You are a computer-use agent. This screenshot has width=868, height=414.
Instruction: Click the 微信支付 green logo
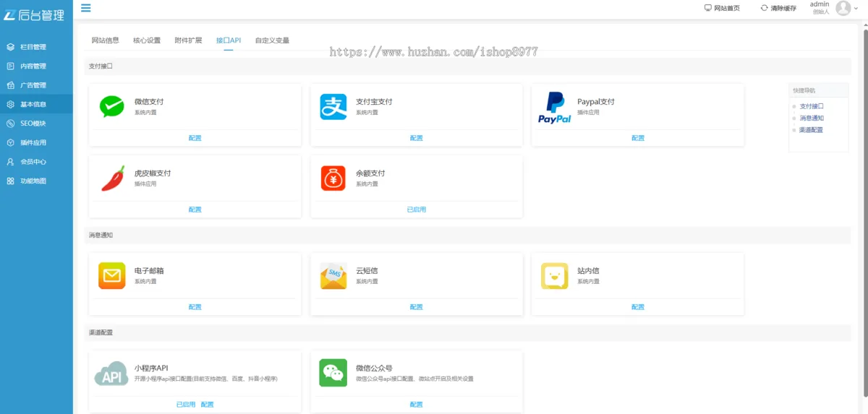111,107
